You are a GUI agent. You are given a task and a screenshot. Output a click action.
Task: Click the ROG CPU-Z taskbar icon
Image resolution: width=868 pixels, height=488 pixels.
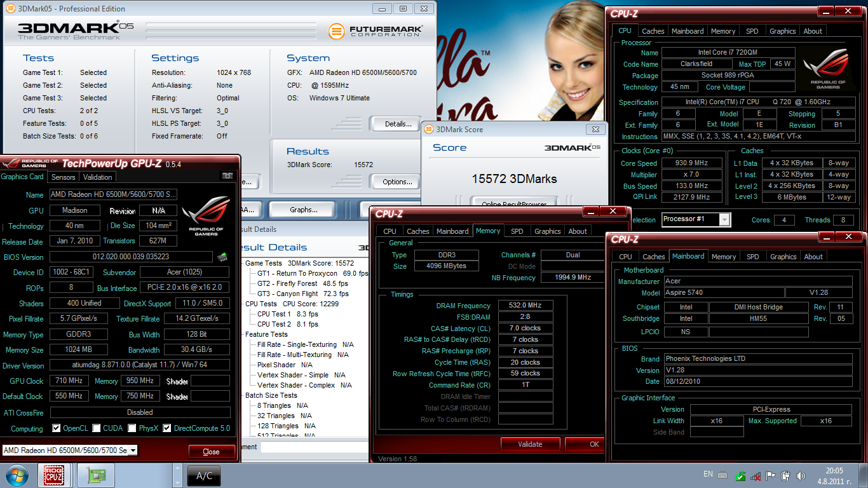coord(54,475)
